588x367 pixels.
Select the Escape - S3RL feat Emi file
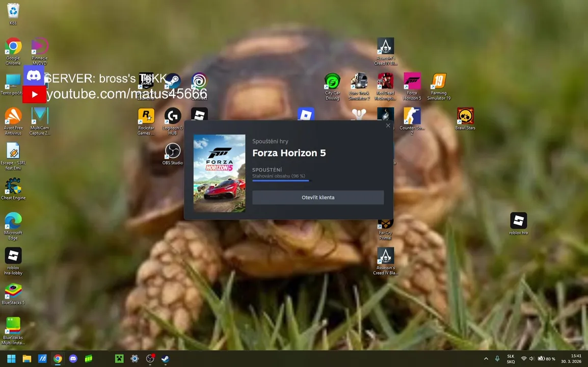pos(13,156)
